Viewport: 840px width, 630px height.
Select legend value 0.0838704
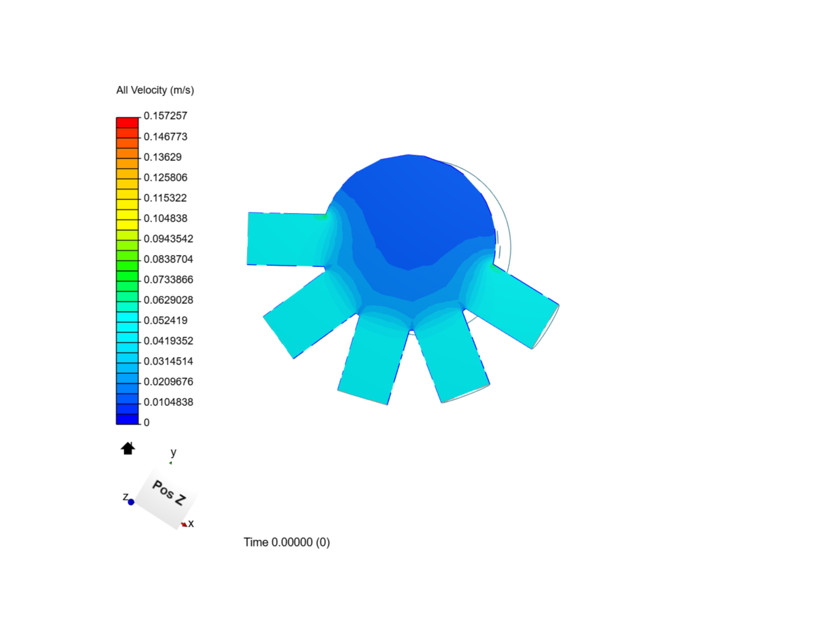pyautogui.click(x=169, y=259)
